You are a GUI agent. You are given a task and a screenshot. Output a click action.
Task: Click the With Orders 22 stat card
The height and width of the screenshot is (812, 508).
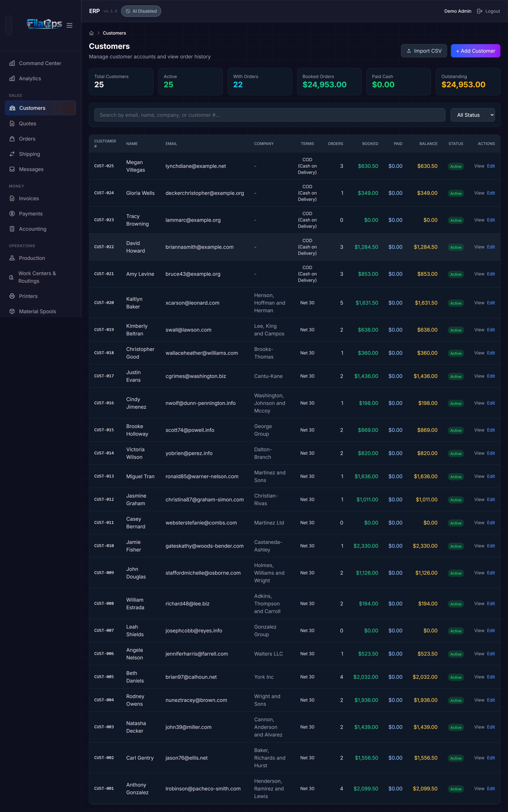[260, 82]
